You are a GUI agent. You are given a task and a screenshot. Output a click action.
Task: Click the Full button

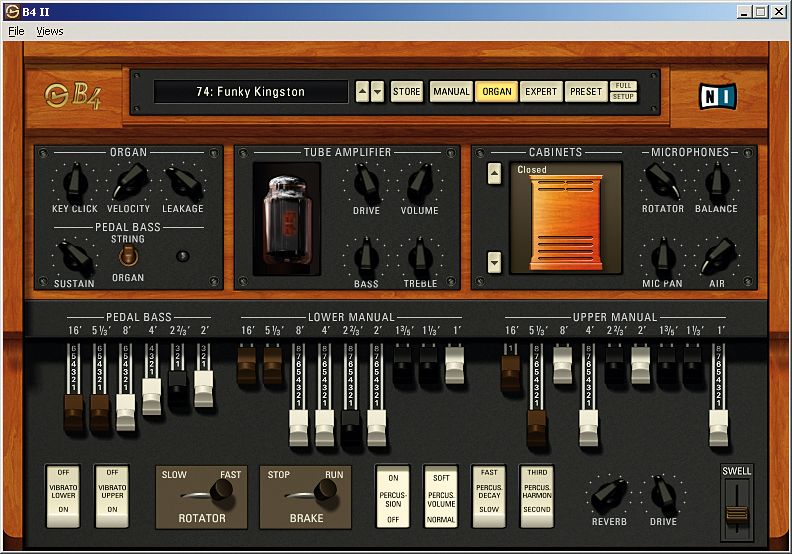[623, 86]
